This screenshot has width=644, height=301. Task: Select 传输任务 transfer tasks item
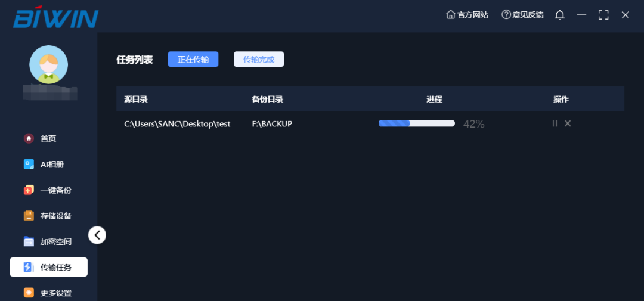48,268
